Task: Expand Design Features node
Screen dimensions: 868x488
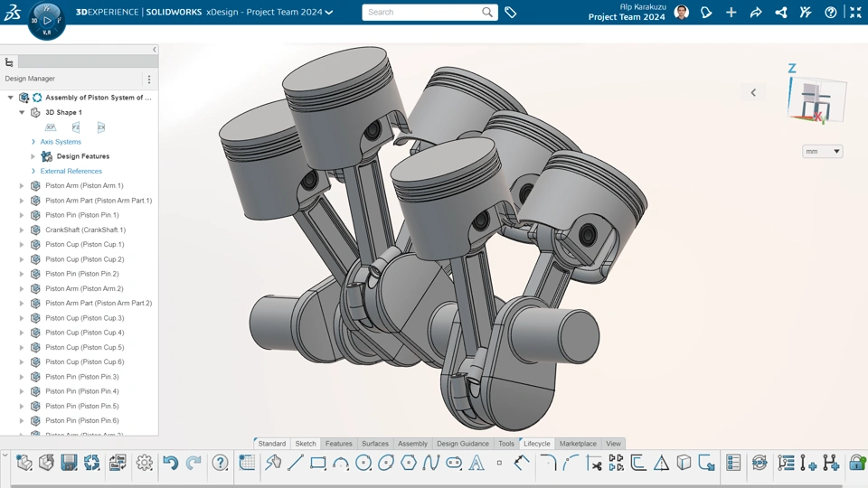Action: 33,156
